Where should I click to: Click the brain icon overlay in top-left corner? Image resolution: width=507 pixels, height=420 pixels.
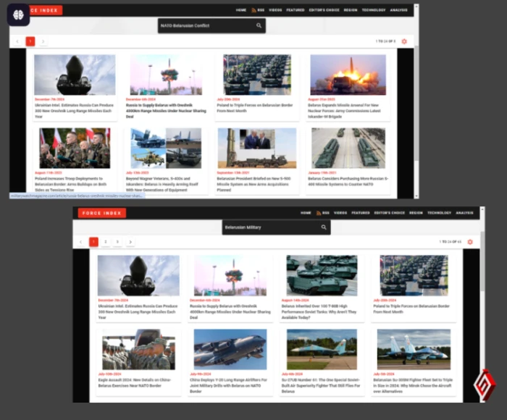(x=18, y=15)
